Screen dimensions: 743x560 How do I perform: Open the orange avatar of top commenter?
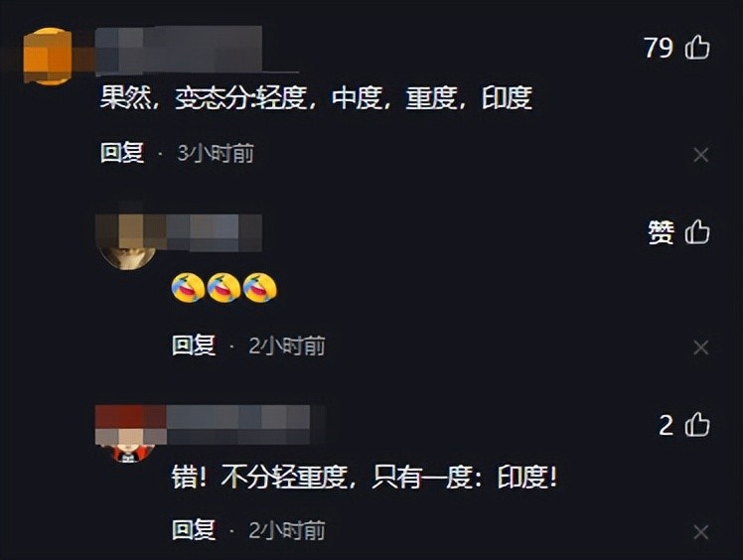tap(48, 56)
